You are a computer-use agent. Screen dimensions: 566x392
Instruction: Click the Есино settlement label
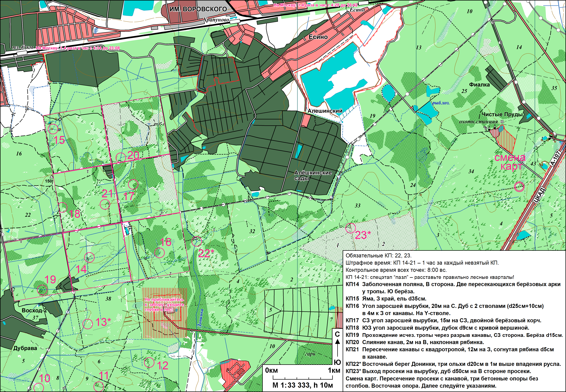(x=318, y=37)
